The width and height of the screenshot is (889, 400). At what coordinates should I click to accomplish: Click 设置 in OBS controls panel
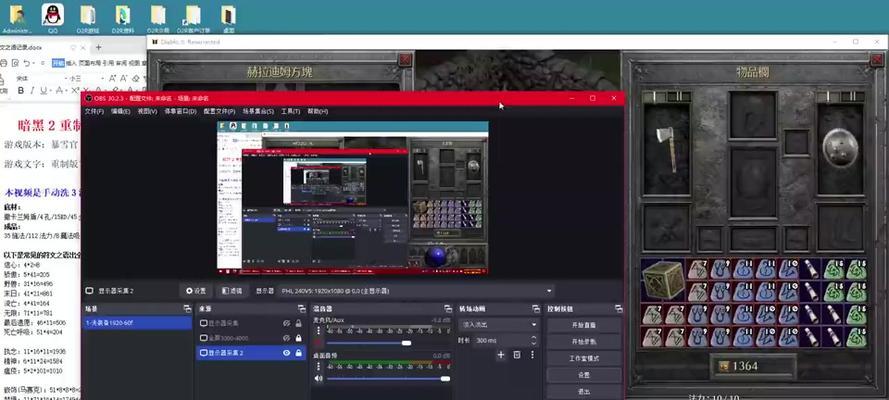tap(583, 375)
